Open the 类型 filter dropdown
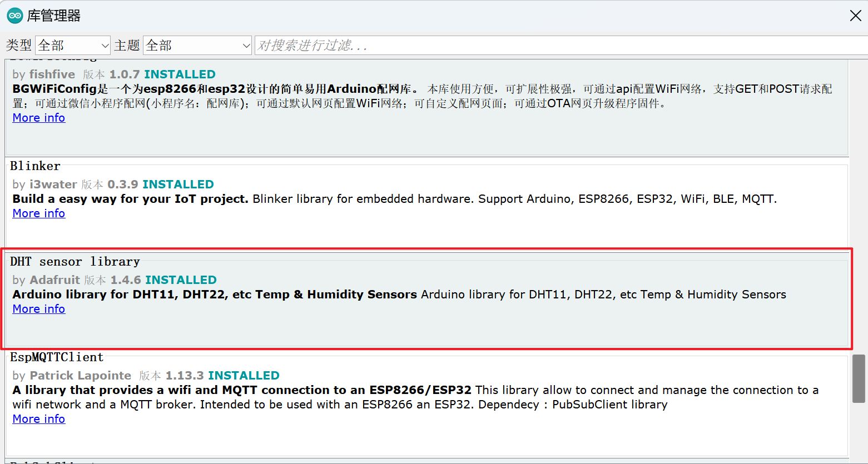This screenshot has height=464, width=868. pyautogui.click(x=72, y=45)
